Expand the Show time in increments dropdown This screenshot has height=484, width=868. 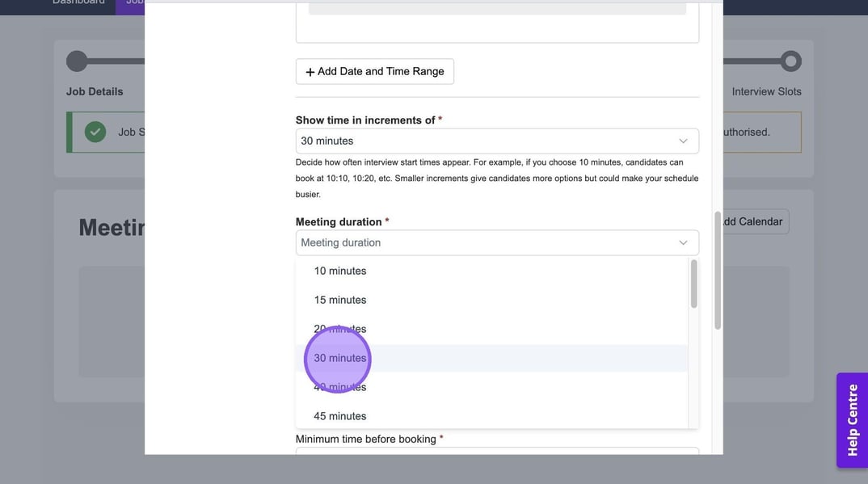coord(496,141)
